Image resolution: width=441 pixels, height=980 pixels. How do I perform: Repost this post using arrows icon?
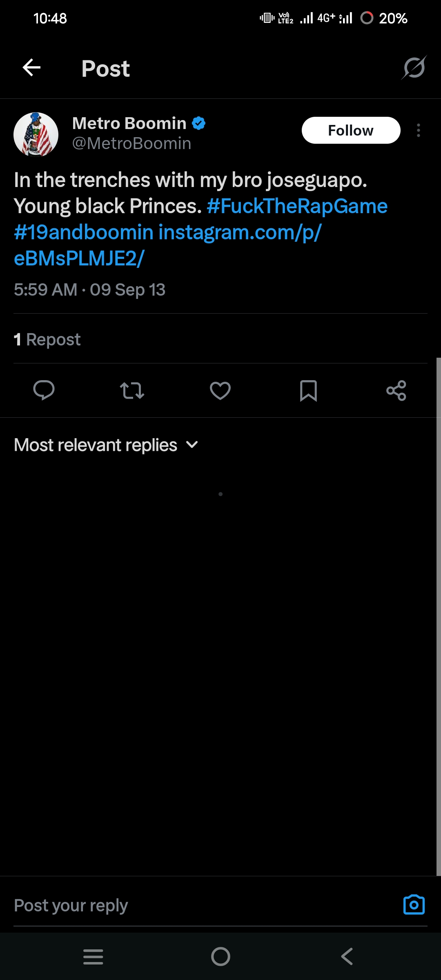coord(132,390)
